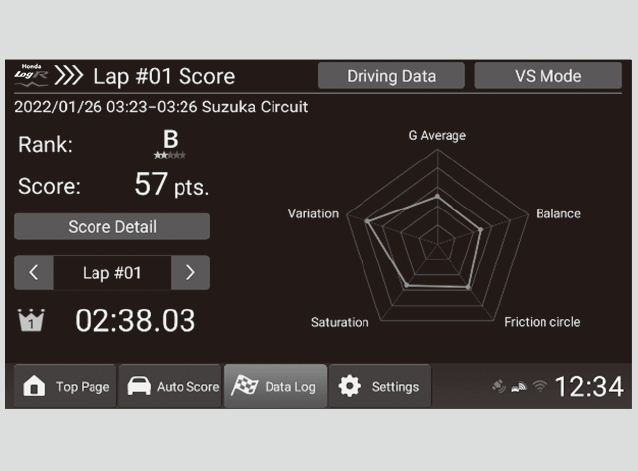Click the satellite GPS status icon
Viewport: 638px width, 471px height.
[x=499, y=387]
